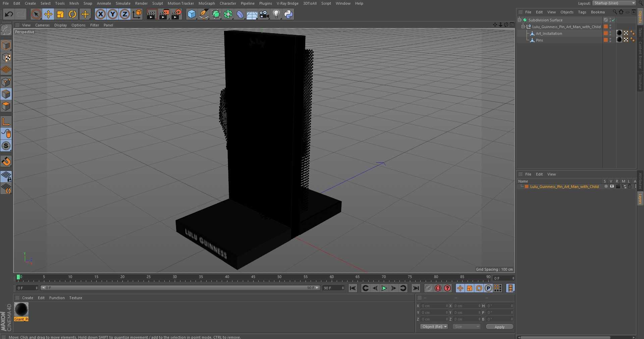Image resolution: width=644 pixels, height=339 pixels.
Task: Open the Object (Rel) dropdown
Action: coord(434,327)
